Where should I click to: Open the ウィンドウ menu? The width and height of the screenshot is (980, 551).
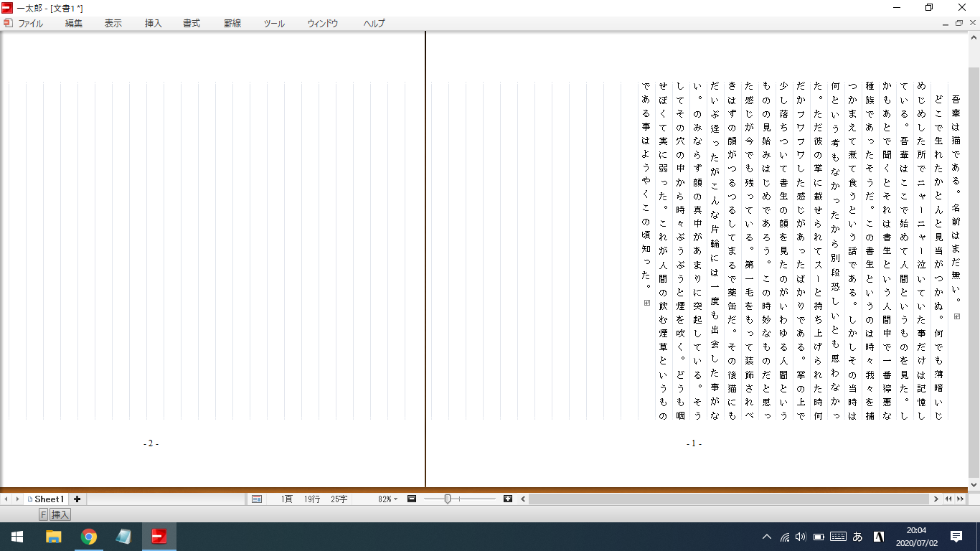(323, 23)
